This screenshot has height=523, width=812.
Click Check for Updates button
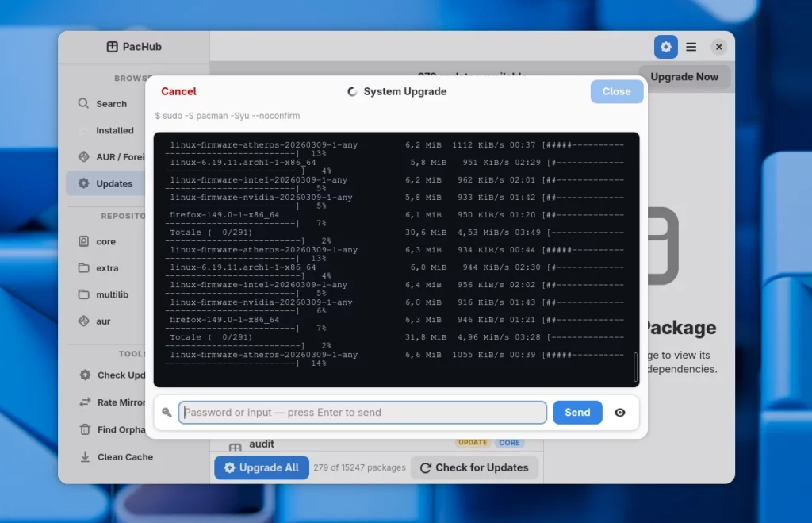[473, 467]
